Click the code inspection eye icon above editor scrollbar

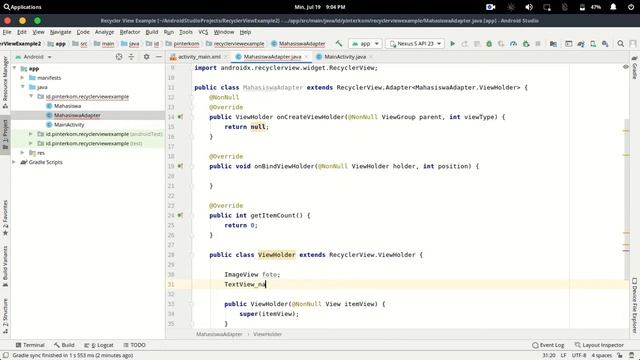point(625,67)
